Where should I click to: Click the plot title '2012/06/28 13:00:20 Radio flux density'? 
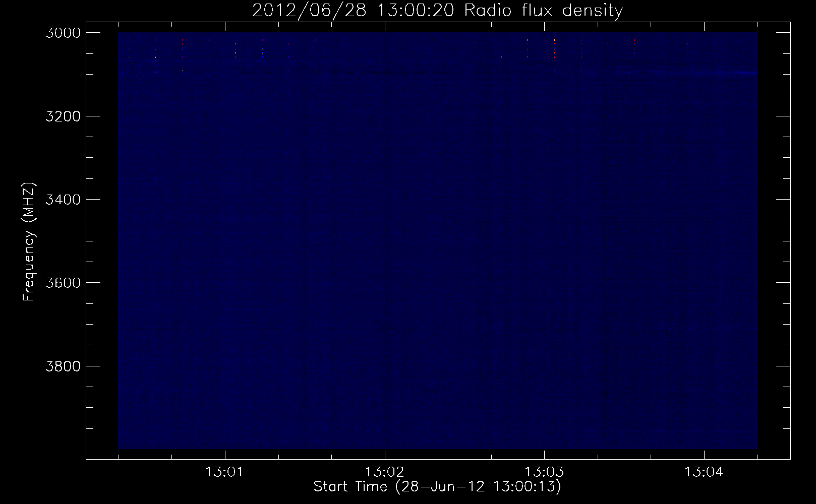(437, 11)
